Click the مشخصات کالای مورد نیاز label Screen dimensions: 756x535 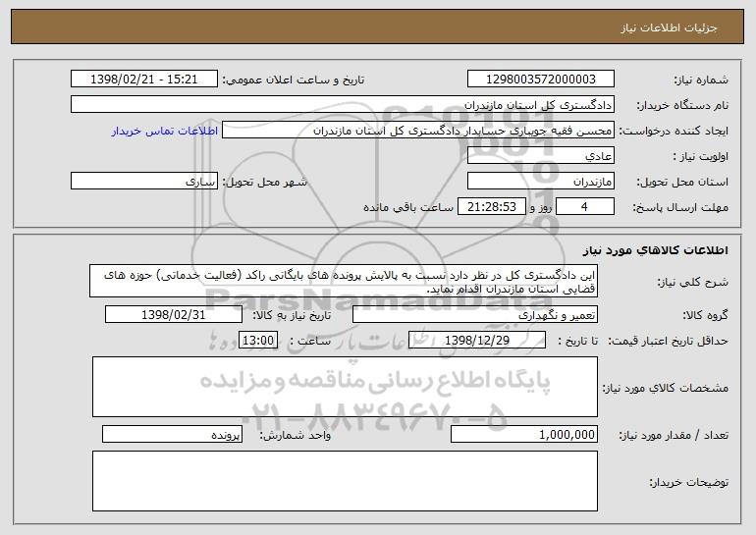point(666,388)
